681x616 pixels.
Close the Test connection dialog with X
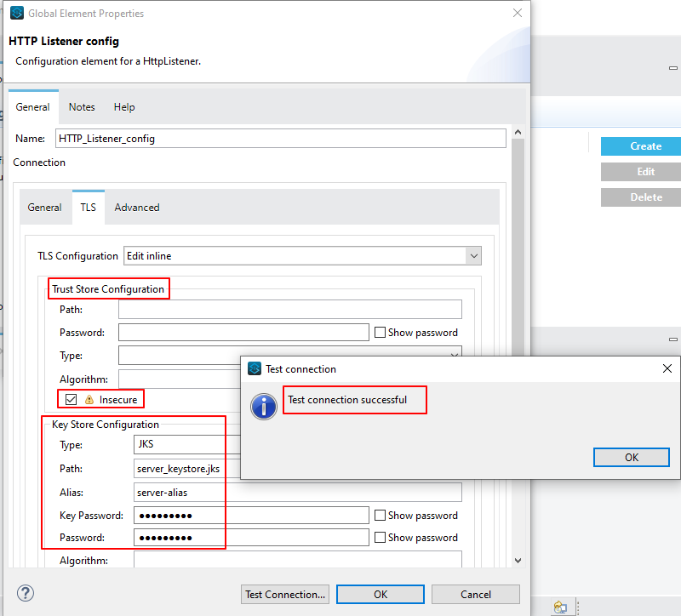(667, 369)
